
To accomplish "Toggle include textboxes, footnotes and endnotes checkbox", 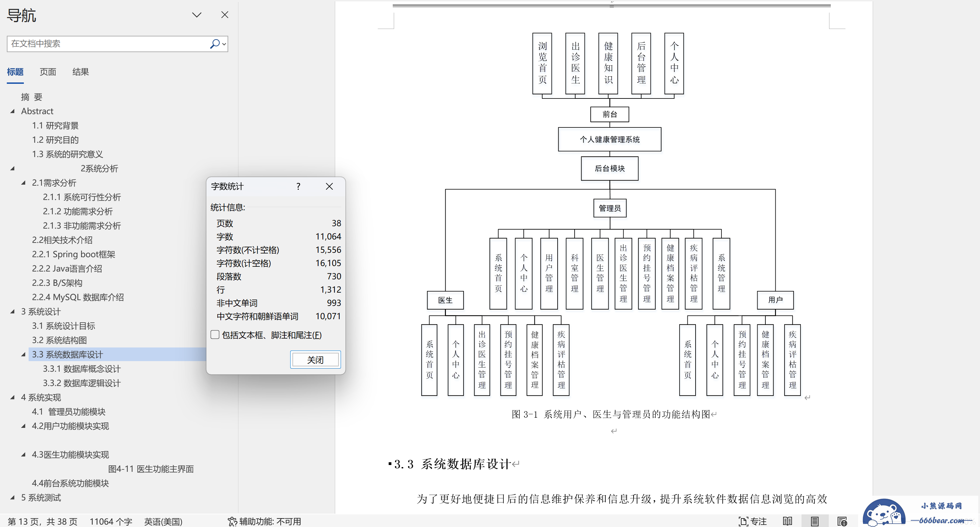I will [x=215, y=335].
